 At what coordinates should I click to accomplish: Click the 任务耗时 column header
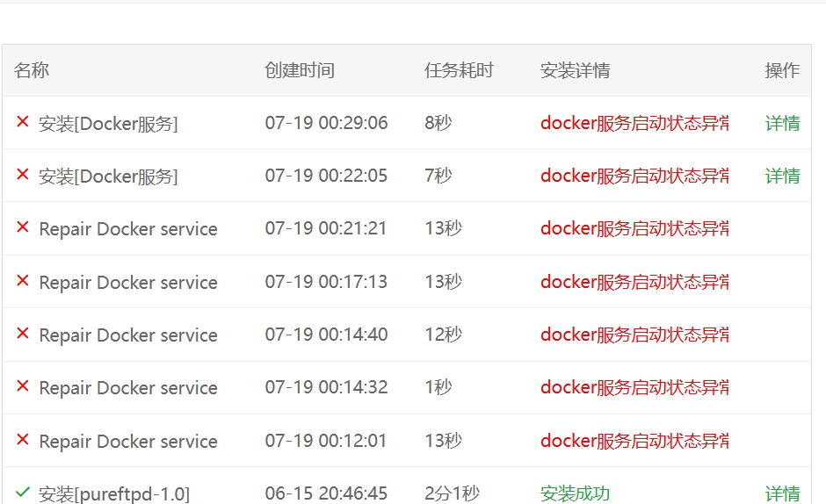[x=459, y=70]
